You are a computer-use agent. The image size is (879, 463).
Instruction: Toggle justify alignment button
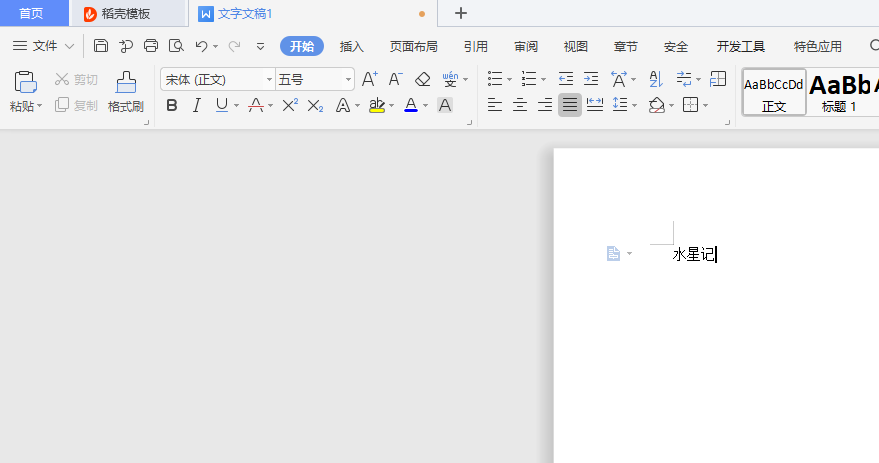(570, 105)
